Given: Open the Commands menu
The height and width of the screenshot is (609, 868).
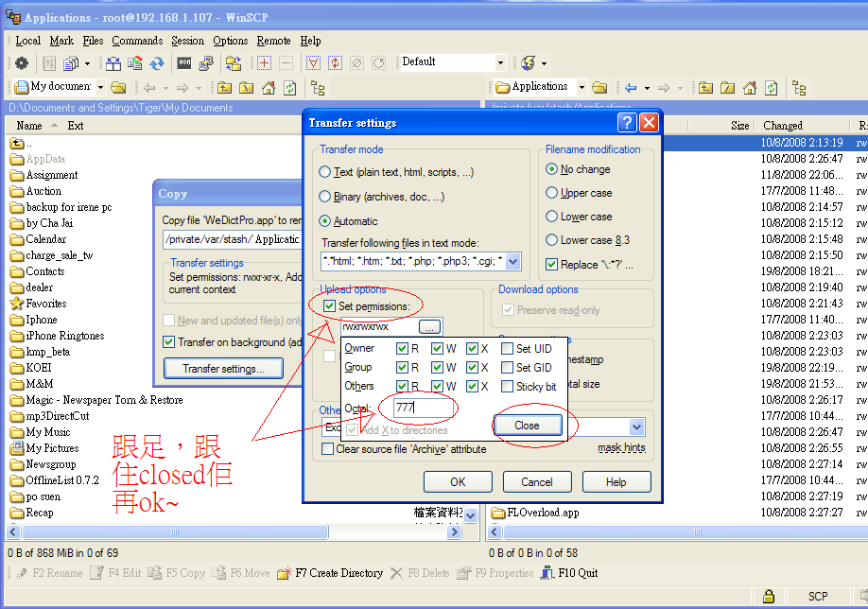Looking at the screenshot, I should tap(137, 41).
